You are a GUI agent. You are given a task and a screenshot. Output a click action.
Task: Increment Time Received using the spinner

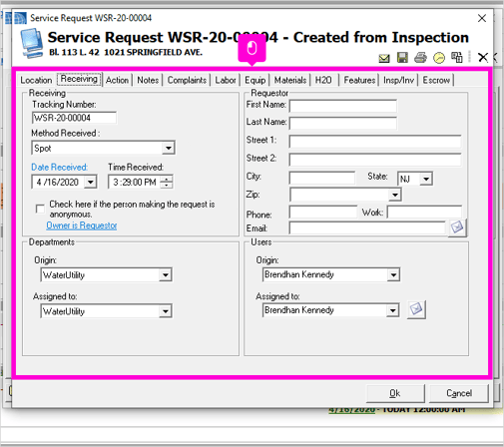(167, 179)
